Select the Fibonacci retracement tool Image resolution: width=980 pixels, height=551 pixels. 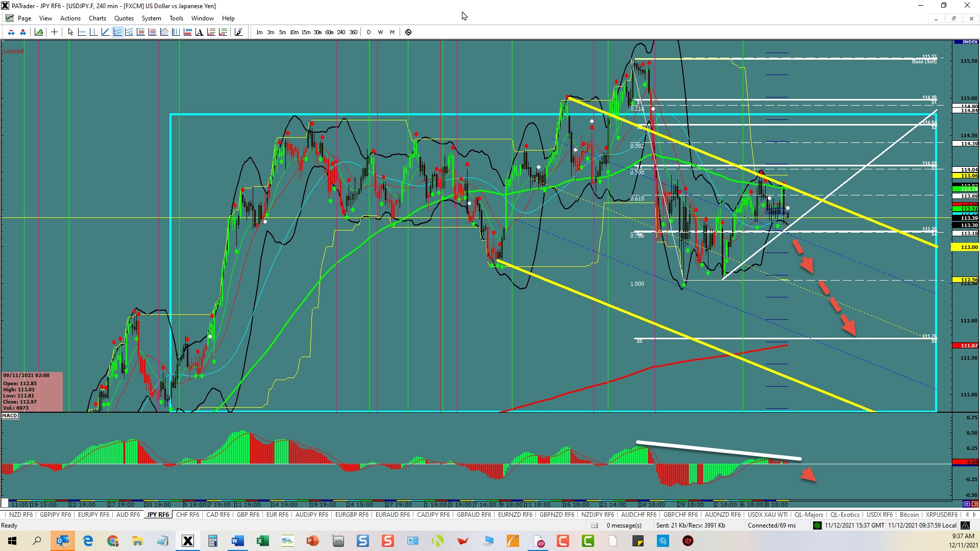click(141, 32)
